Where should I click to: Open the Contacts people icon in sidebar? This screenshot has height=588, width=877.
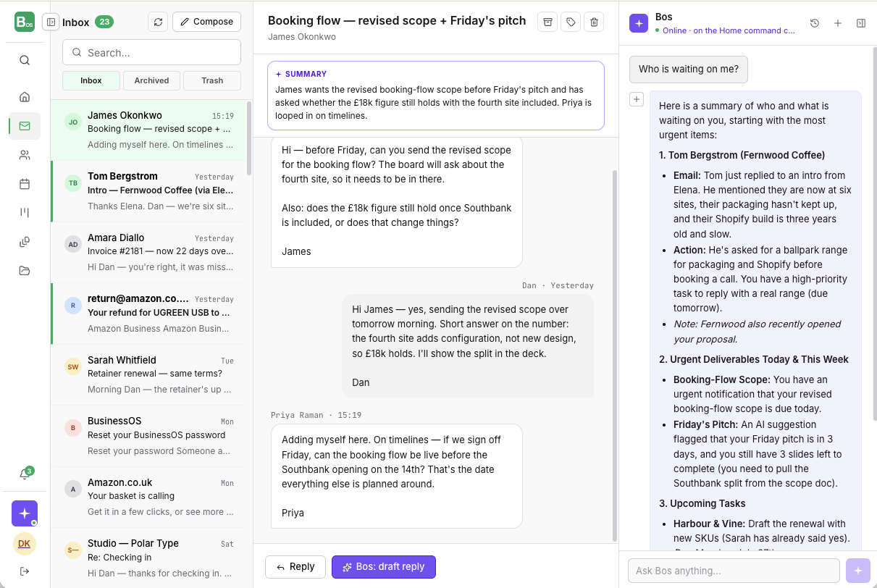click(25, 155)
